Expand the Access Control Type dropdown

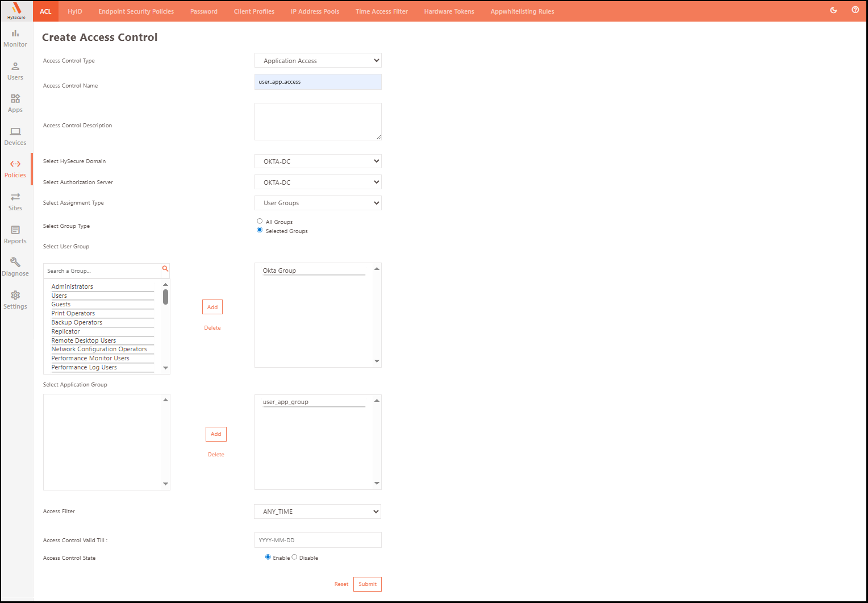click(x=318, y=61)
